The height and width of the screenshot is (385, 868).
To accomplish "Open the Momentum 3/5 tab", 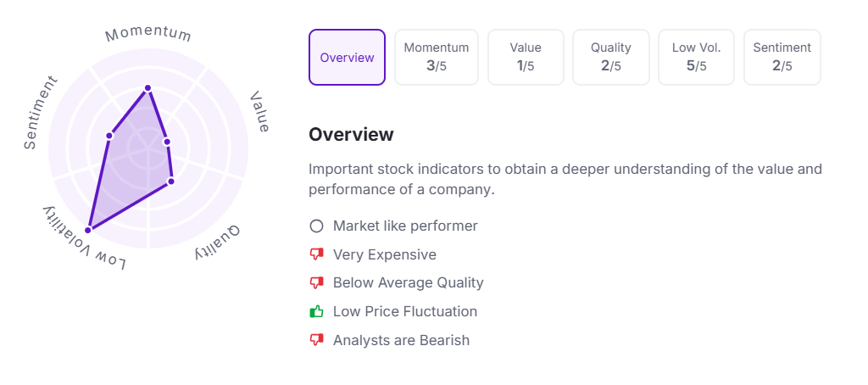I will 437,58.
